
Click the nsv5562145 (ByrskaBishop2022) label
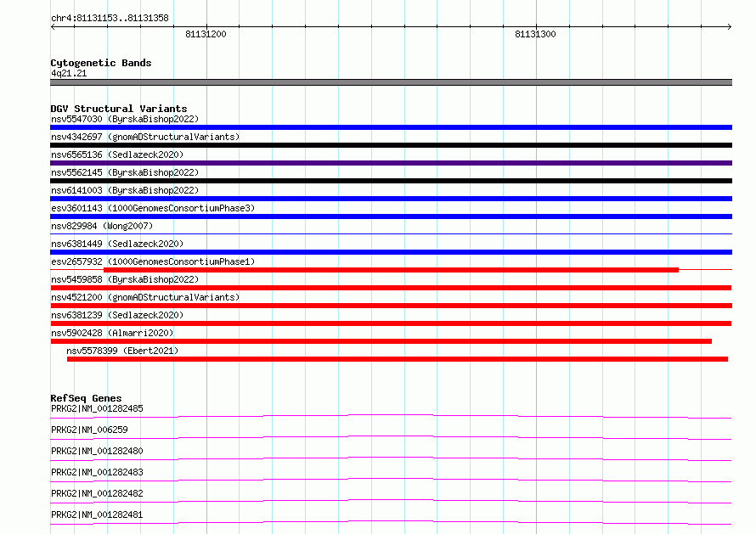coord(125,172)
